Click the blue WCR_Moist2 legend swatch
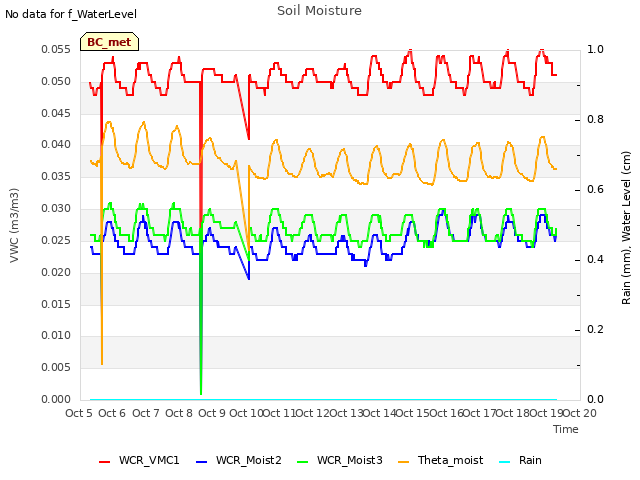640x480 pixels. tap(202, 462)
